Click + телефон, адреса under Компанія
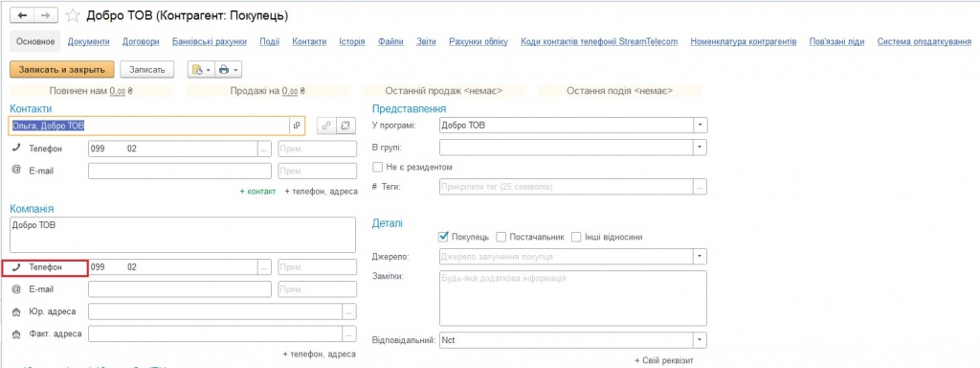This screenshot has height=368, width=980. click(x=321, y=355)
